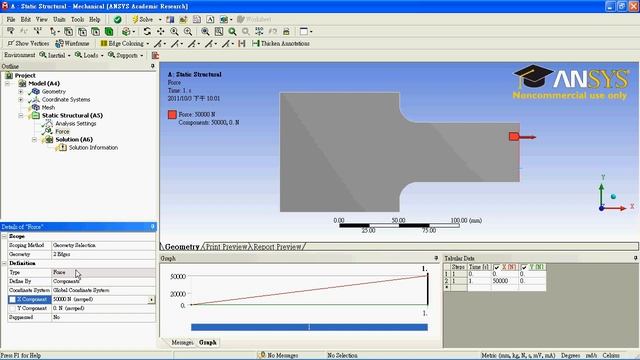Open the View menu
The image size is (640, 360).
pyautogui.click(x=41, y=19)
